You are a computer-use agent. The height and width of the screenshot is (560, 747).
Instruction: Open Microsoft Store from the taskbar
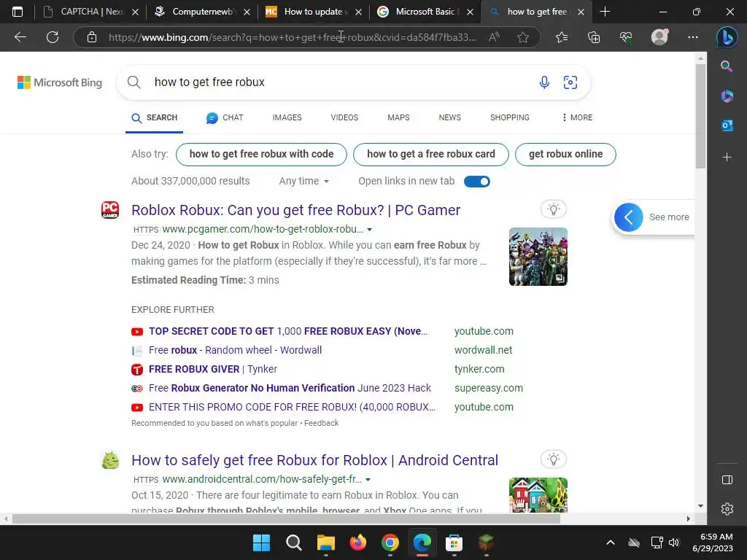click(x=454, y=542)
